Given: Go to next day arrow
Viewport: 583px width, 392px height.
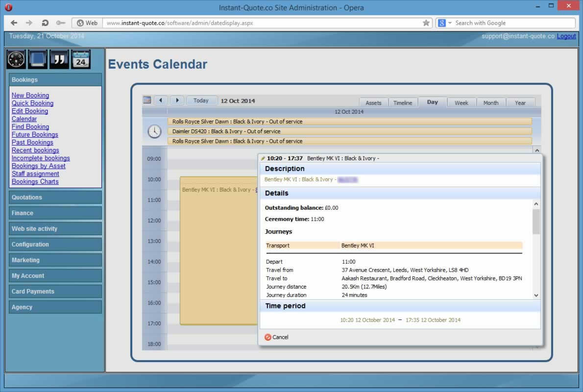Looking at the screenshot, I should click(177, 100).
